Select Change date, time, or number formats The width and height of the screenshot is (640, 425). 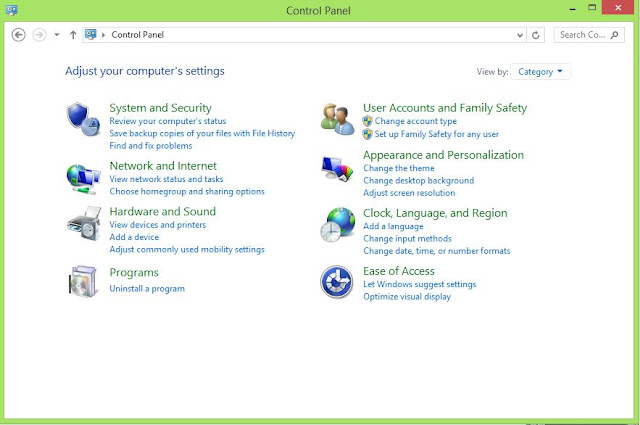pyautogui.click(x=437, y=251)
